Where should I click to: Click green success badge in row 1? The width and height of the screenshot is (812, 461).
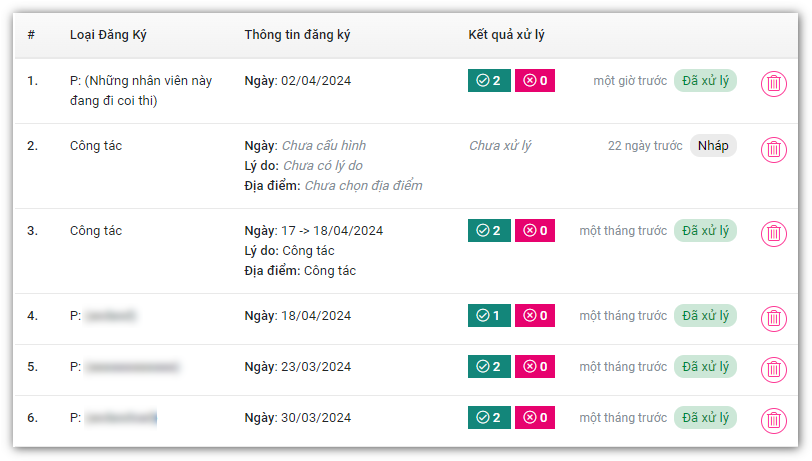coord(489,81)
